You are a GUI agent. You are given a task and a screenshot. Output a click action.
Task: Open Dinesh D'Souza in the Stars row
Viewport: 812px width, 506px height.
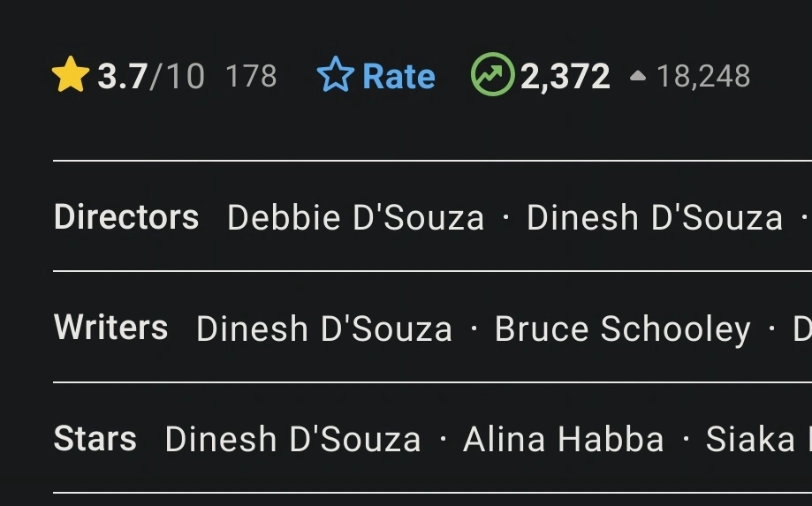(x=292, y=440)
